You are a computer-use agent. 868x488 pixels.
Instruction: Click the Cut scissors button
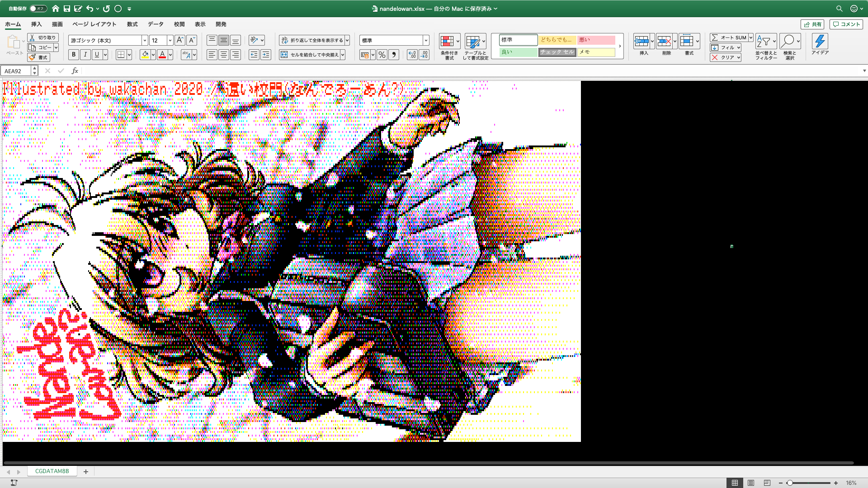pos(42,38)
